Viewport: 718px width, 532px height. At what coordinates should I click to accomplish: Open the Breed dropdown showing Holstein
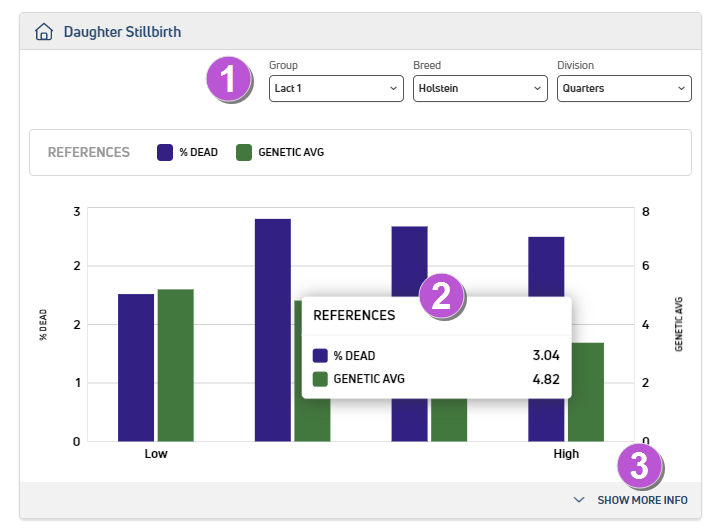point(480,88)
